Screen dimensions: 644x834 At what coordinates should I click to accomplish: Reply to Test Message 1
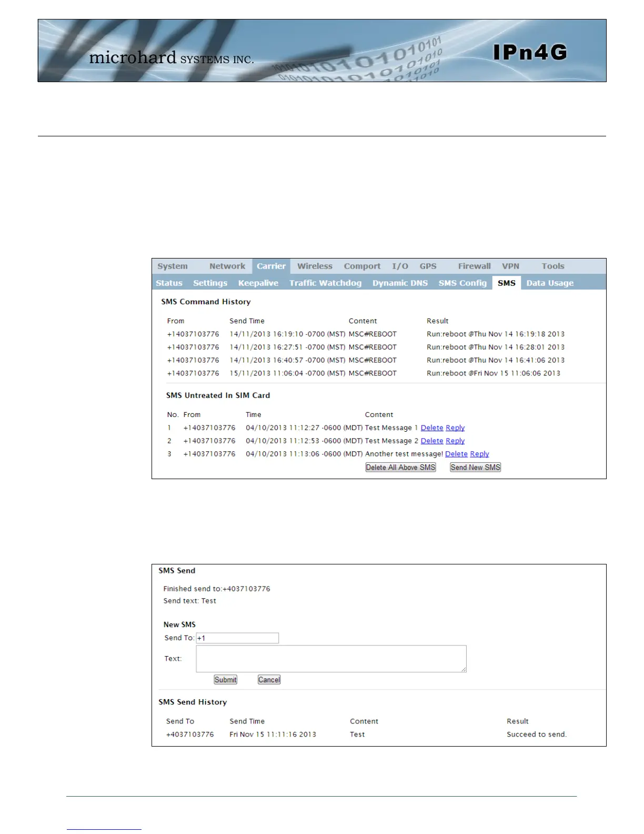pyautogui.click(x=455, y=428)
